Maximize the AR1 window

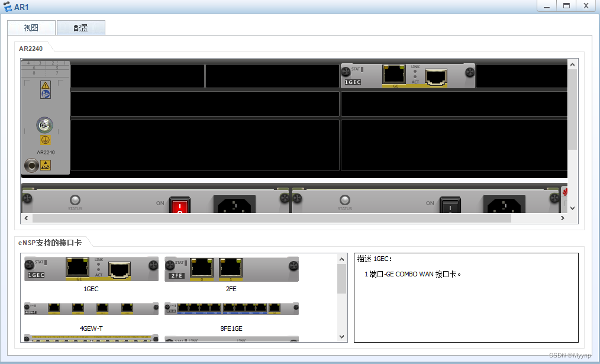(567, 6)
